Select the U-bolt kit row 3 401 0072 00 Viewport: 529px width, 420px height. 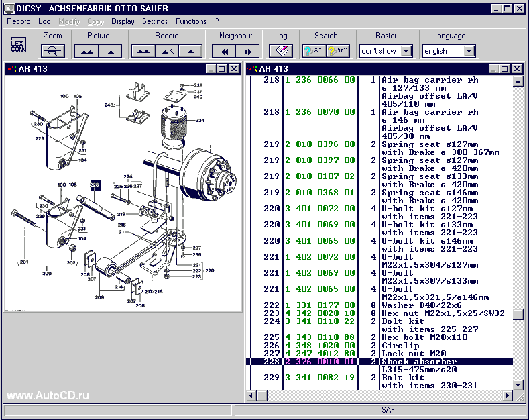[x=379, y=213]
